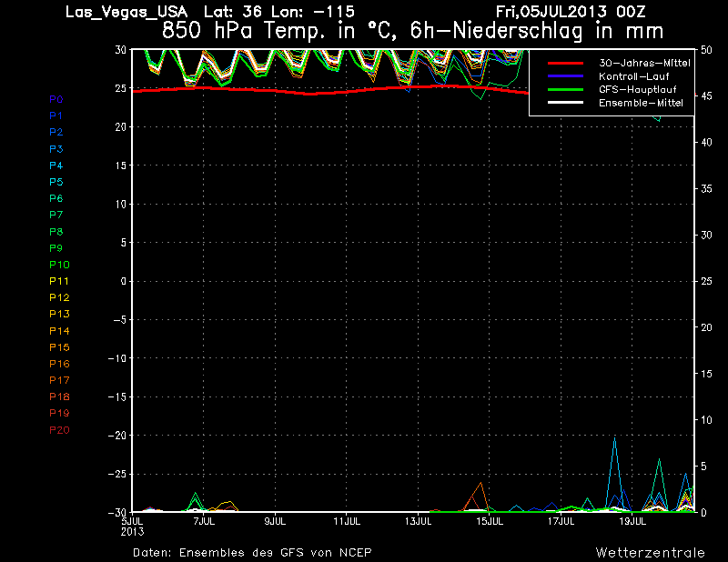
Task: Click the Fri,05JUL2013 00Z run date
Action: 571,12
